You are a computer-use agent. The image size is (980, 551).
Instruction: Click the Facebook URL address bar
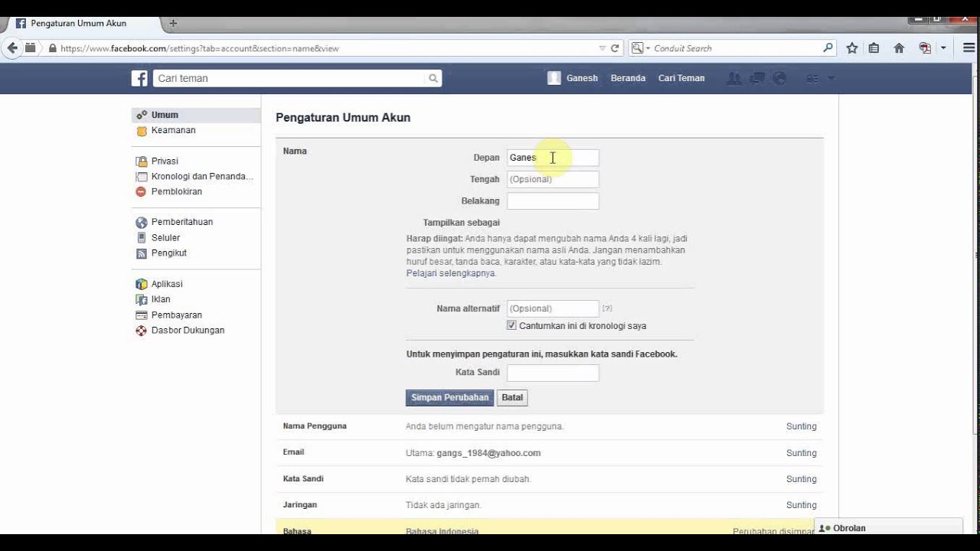coord(328,48)
